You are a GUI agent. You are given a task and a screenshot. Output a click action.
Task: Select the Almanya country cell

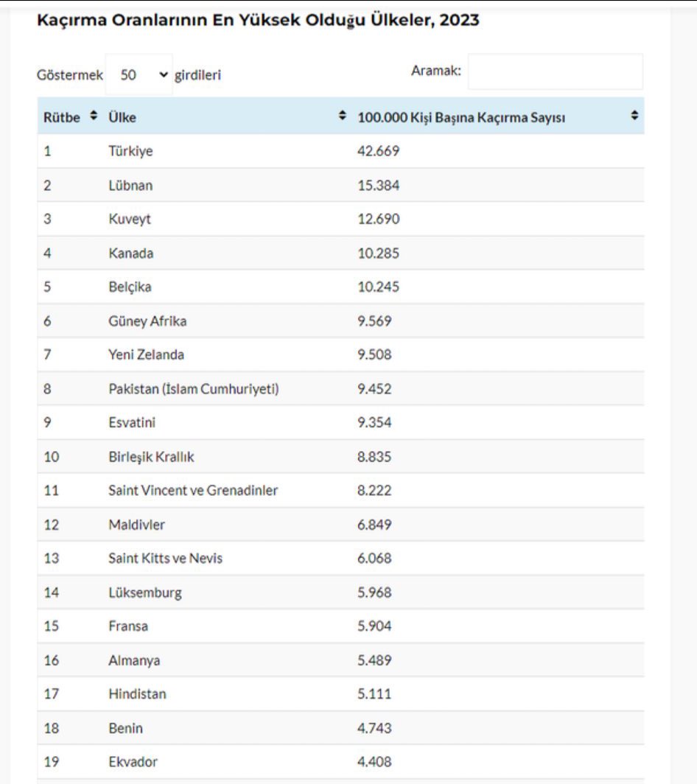(134, 661)
